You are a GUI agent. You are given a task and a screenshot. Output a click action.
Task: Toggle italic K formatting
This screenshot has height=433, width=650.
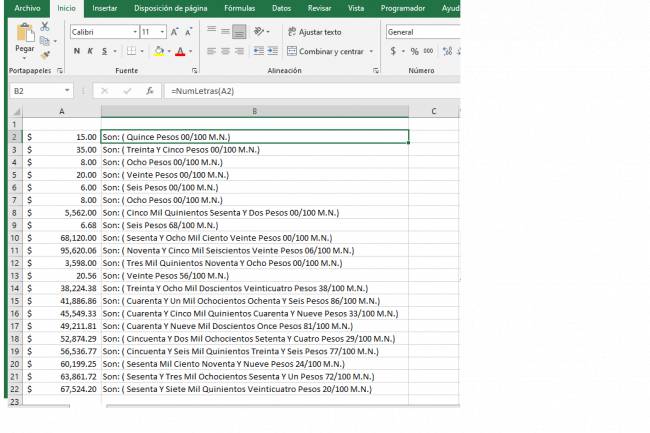90,51
